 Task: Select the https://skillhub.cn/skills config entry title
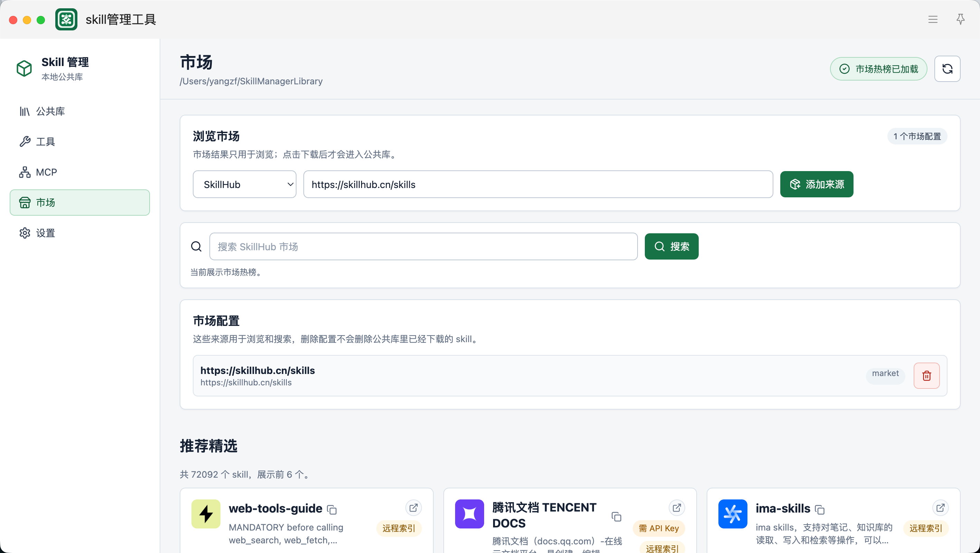[257, 370]
